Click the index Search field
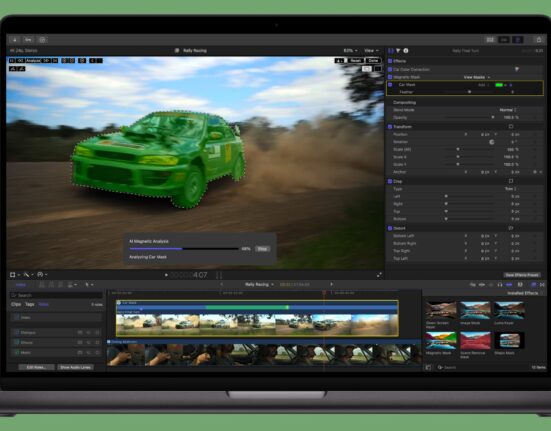Viewport: 551px width, 431px height. [56, 295]
